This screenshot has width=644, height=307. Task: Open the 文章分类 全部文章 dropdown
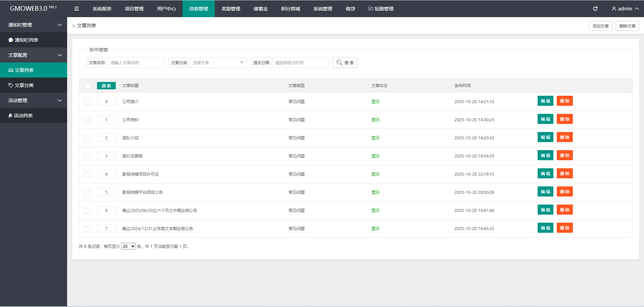[218, 62]
